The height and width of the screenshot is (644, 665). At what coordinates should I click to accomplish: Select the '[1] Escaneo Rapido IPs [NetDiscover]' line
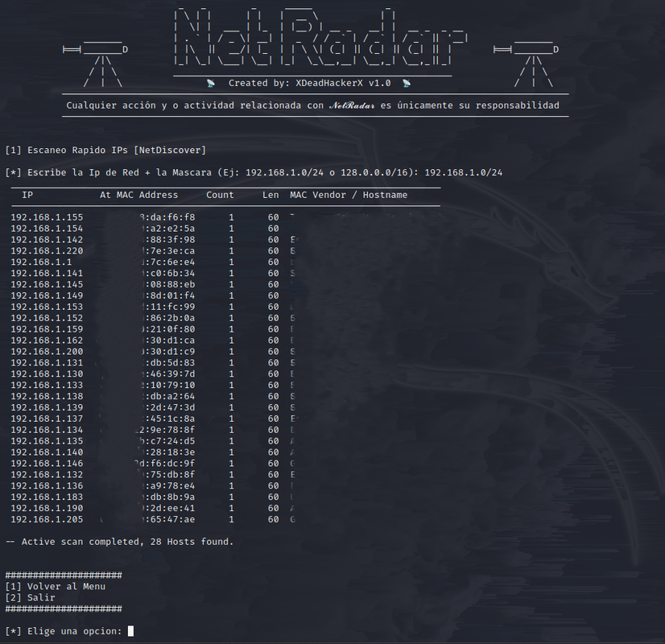[105, 150]
